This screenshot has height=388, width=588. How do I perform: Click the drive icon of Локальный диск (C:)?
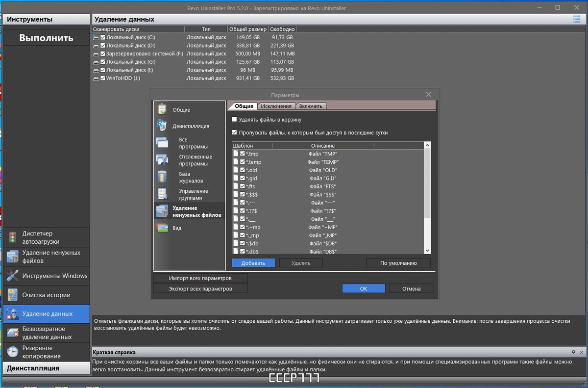pos(96,37)
